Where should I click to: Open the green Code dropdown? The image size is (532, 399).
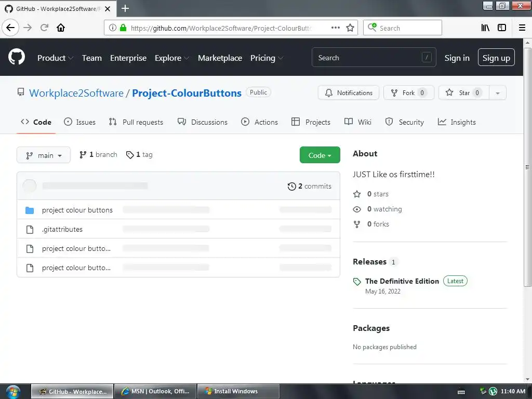pos(320,155)
